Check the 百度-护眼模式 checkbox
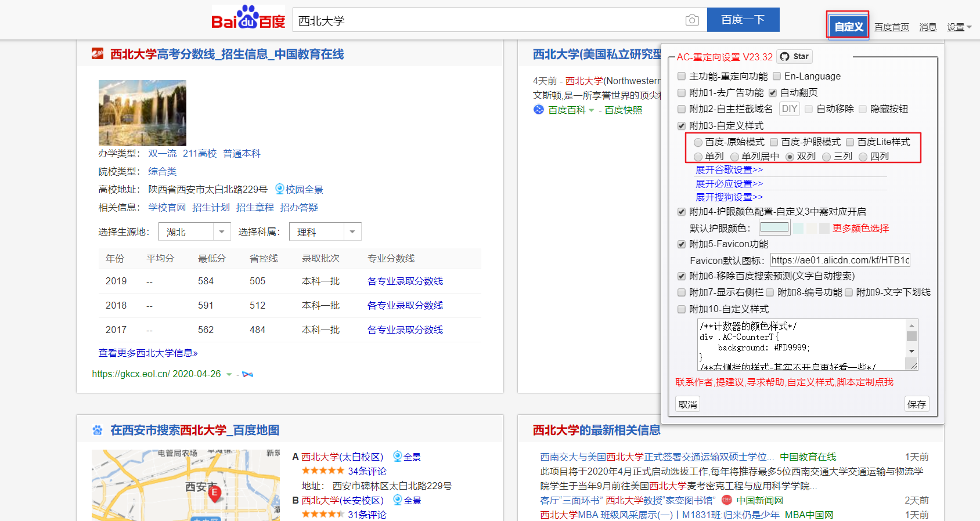 (x=774, y=142)
